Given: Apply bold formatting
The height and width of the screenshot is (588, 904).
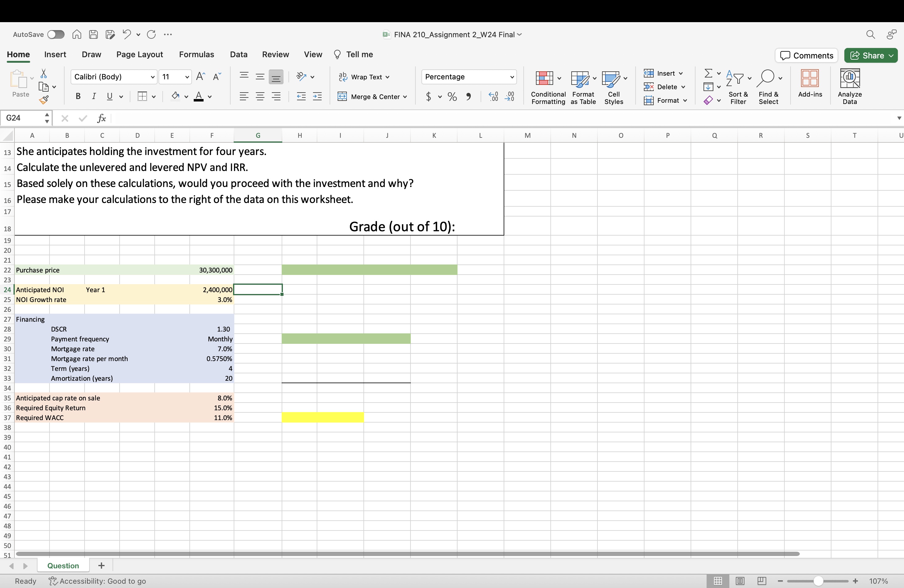Looking at the screenshot, I should [78, 96].
